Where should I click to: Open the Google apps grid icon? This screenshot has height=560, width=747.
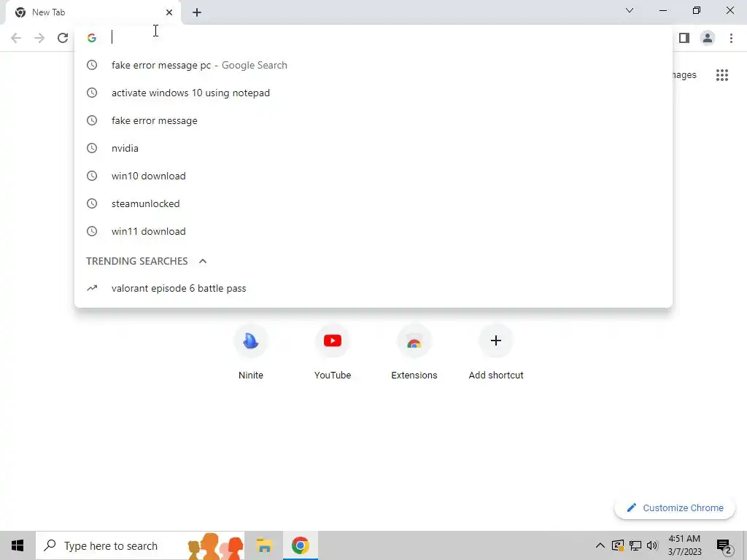(721, 75)
